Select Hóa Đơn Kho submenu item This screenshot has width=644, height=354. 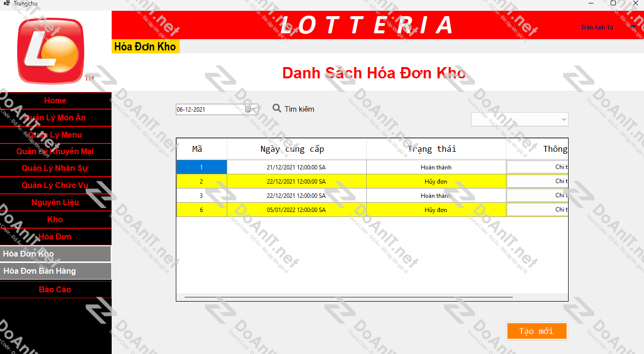55,254
